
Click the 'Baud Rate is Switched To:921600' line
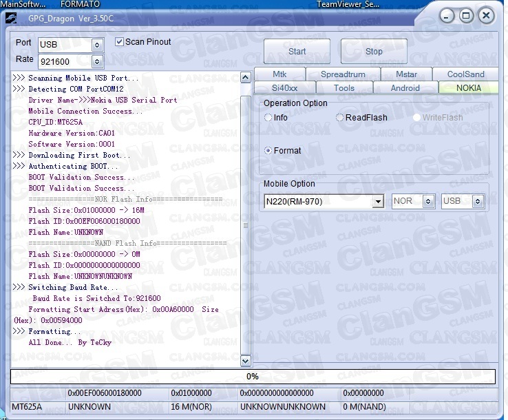point(96,298)
